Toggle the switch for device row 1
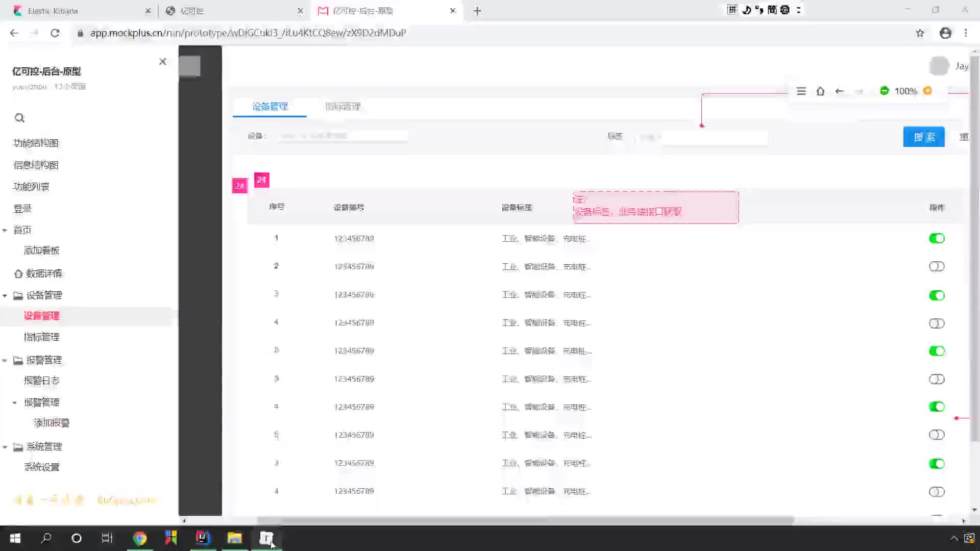Screen dimensions: 980x551 (937, 238)
